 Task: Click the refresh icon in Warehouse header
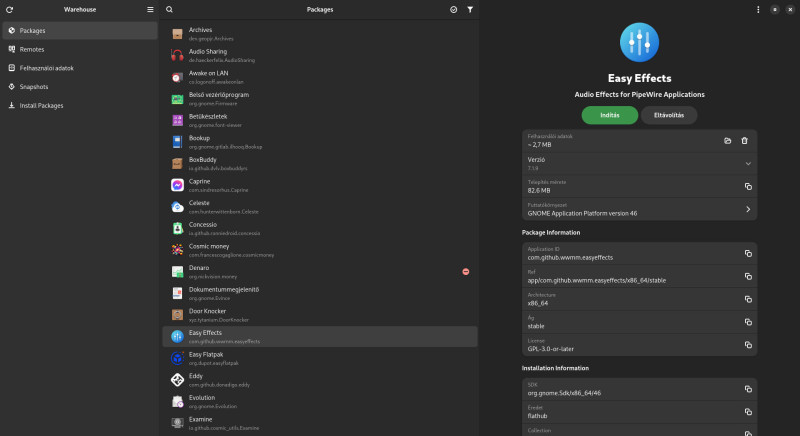pyautogui.click(x=9, y=10)
